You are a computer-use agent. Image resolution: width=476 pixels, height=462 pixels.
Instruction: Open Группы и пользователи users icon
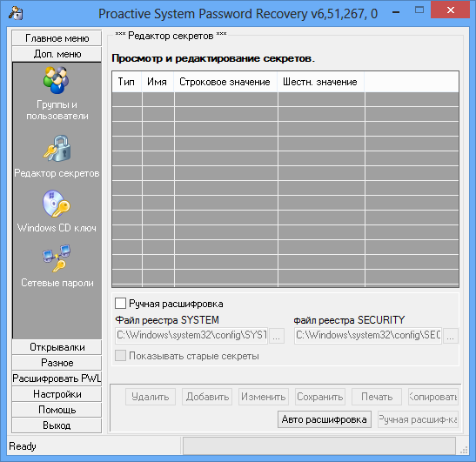(x=57, y=80)
